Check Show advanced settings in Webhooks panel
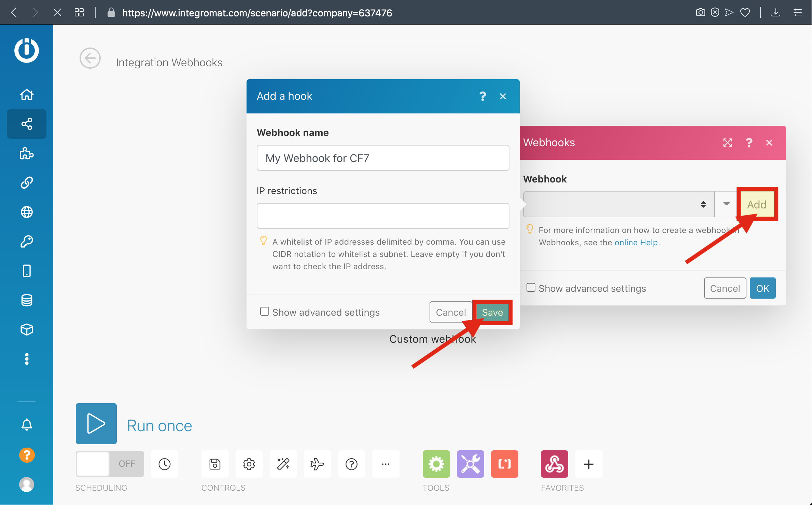The height and width of the screenshot is (505, 812). [531, 287]
